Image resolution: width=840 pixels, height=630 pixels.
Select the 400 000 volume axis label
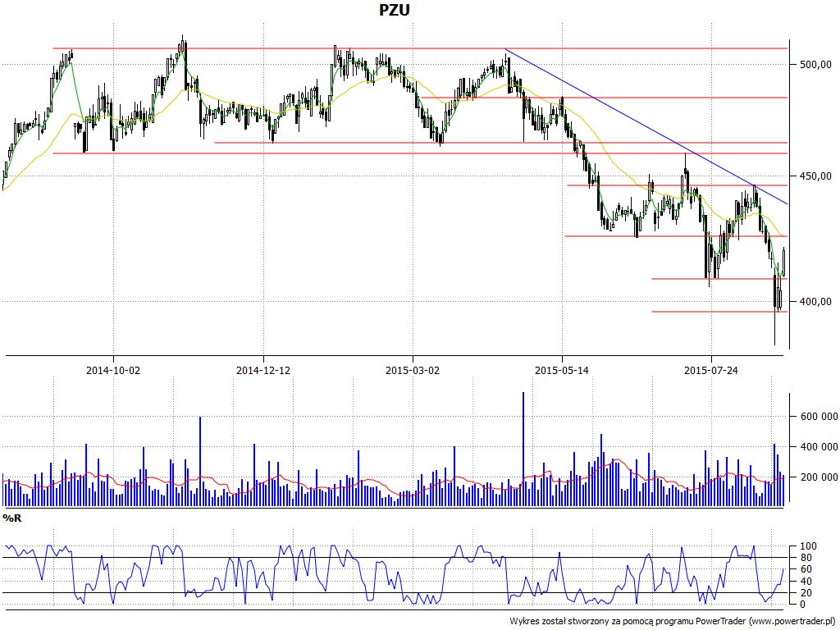pos(819,447)
